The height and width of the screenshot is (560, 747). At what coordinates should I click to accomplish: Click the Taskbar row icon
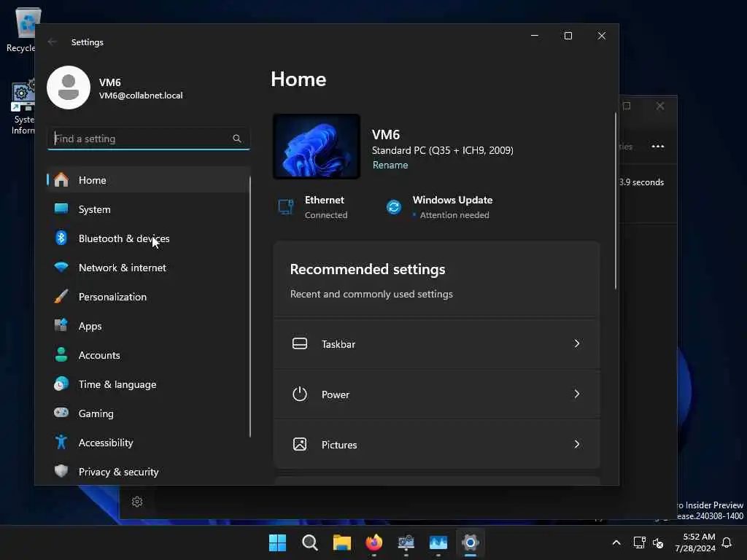(x=300, y=343)
